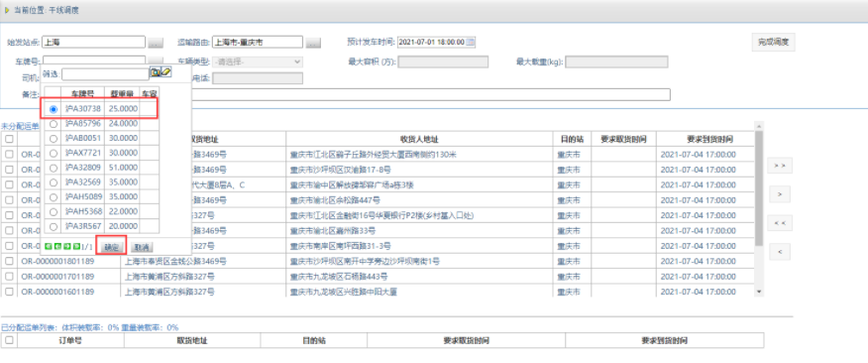
Task: Go to first page in vehicle popup pager
Action: click(48, 247)
